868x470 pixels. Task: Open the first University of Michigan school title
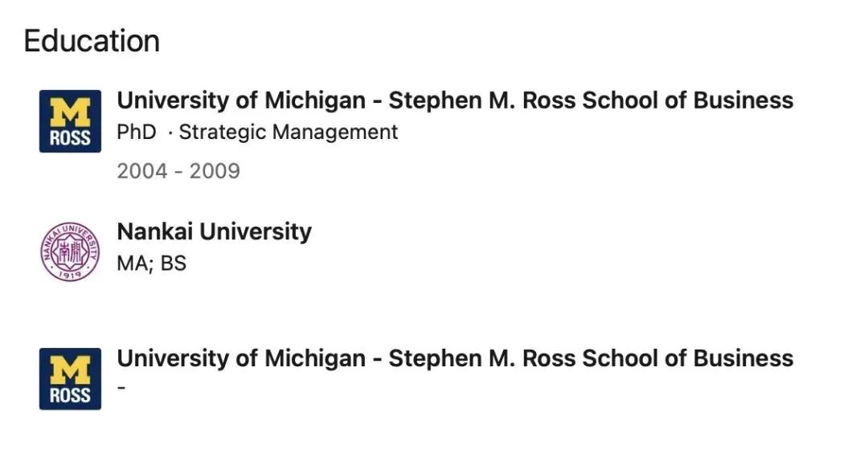455,100
